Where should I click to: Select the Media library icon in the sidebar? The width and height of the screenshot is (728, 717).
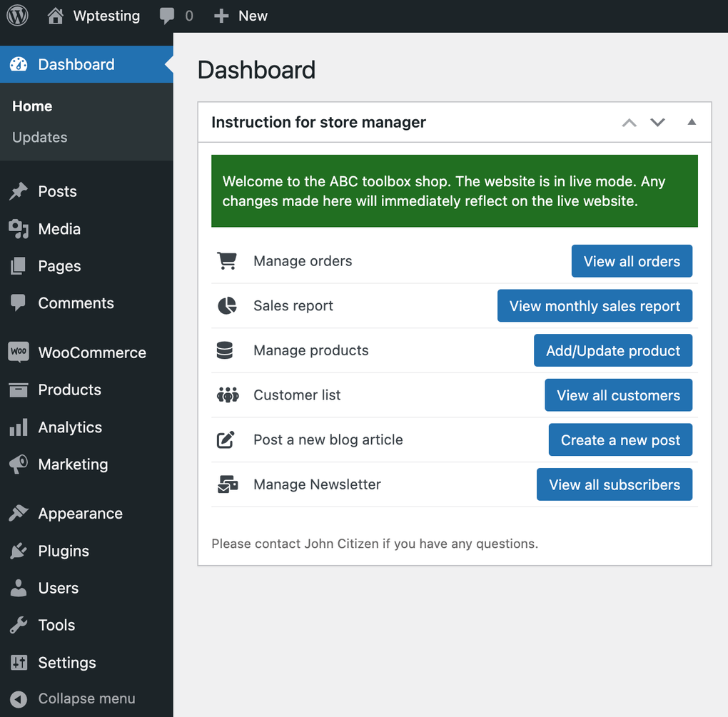coord(18,229)
